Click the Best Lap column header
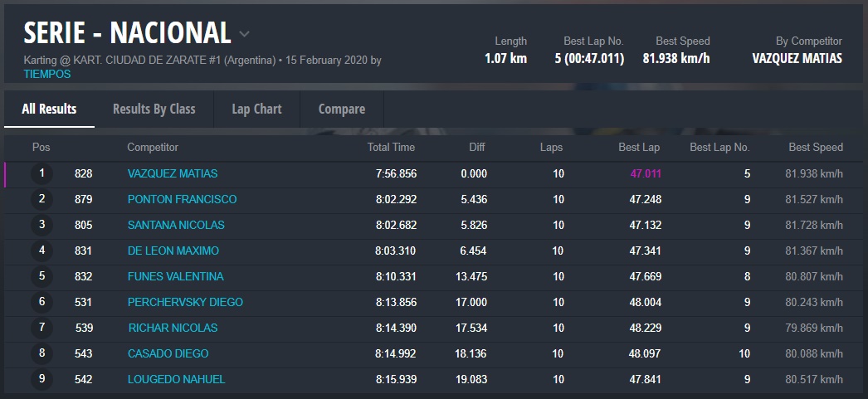This screenshot has width=868, height=399. click(639, 148)
